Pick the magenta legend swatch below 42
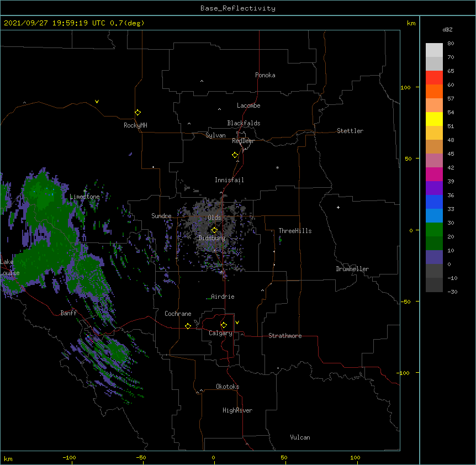Viewport: 476px width, 465px height. point(434,174)
